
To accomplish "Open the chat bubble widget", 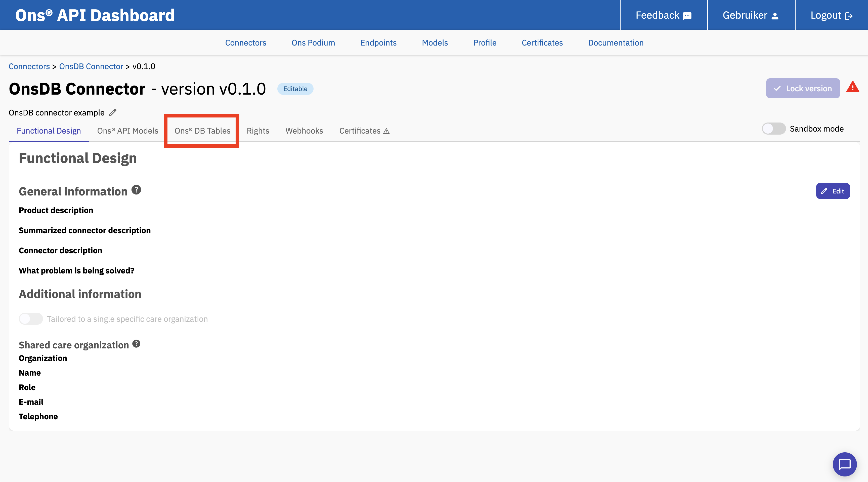I will [844, 464].
